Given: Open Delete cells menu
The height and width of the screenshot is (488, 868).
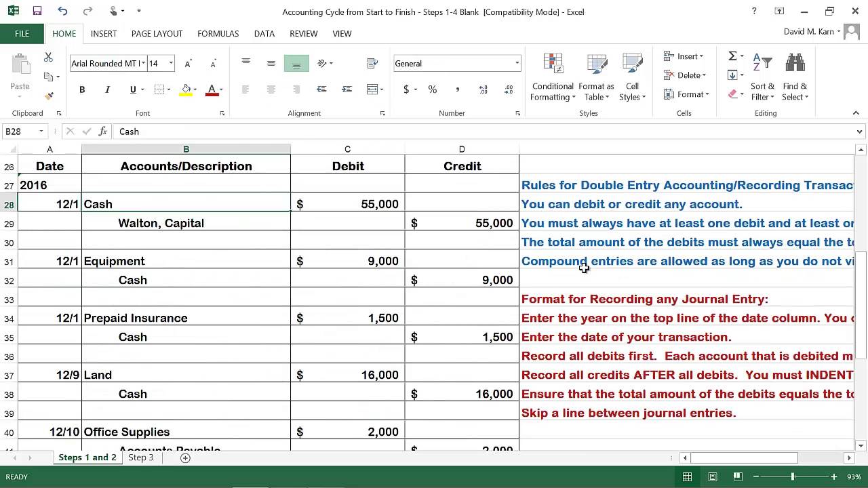Looking at the screenshot, I should click(685, 75).
